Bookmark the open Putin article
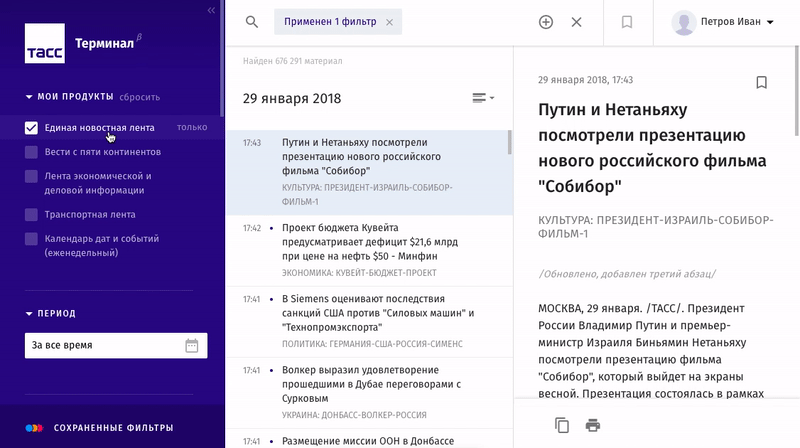Screen dimensions: 800x448 coord(761,82)
